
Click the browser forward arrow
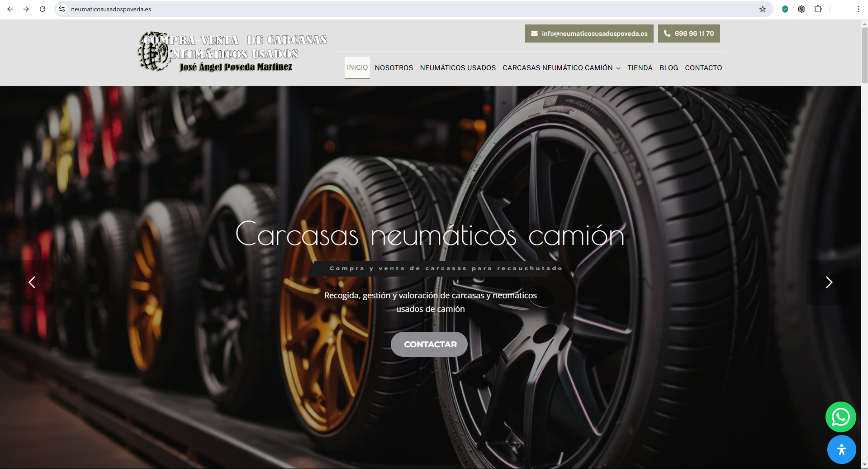point(26,9)
